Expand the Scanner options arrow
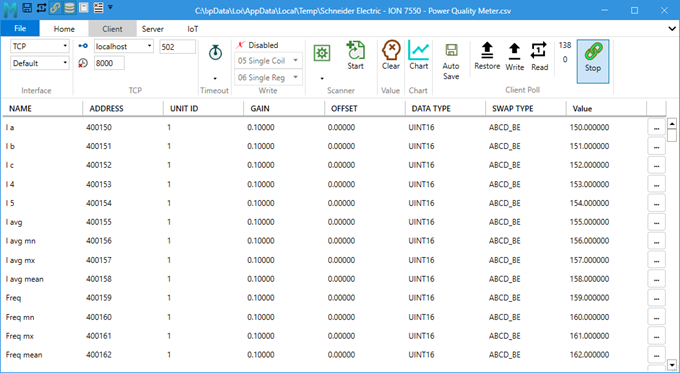This screenshot has width=680, height=373. tap(322, 79)
